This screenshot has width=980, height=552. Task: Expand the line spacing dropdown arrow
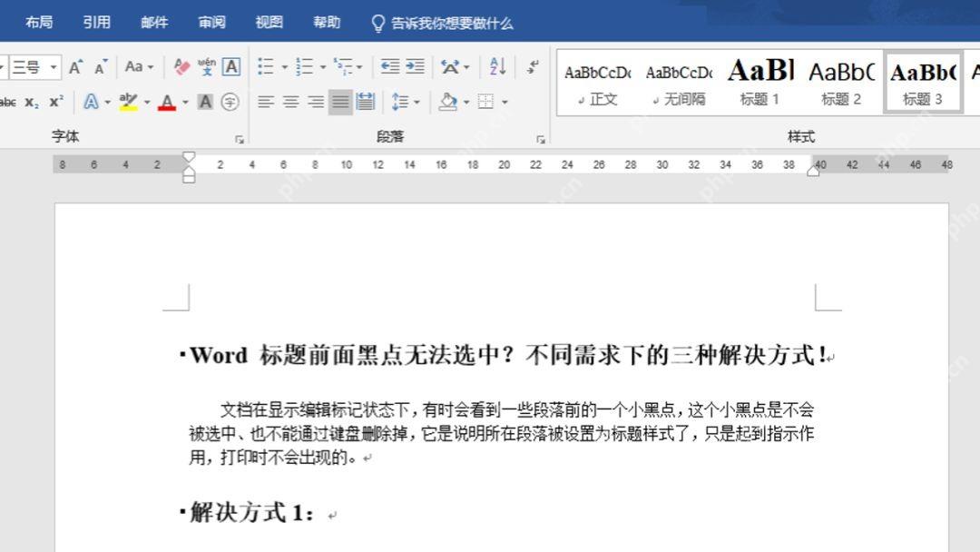tap(416, 102)
